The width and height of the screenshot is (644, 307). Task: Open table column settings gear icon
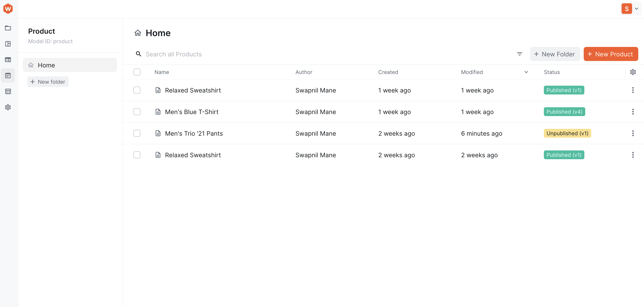pos(633,72)
